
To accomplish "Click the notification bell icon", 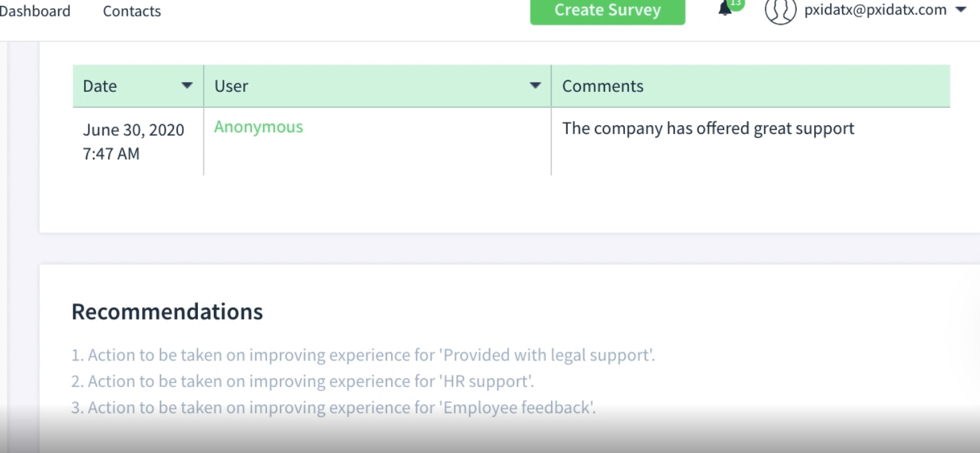I will click(x=725, y=9).
